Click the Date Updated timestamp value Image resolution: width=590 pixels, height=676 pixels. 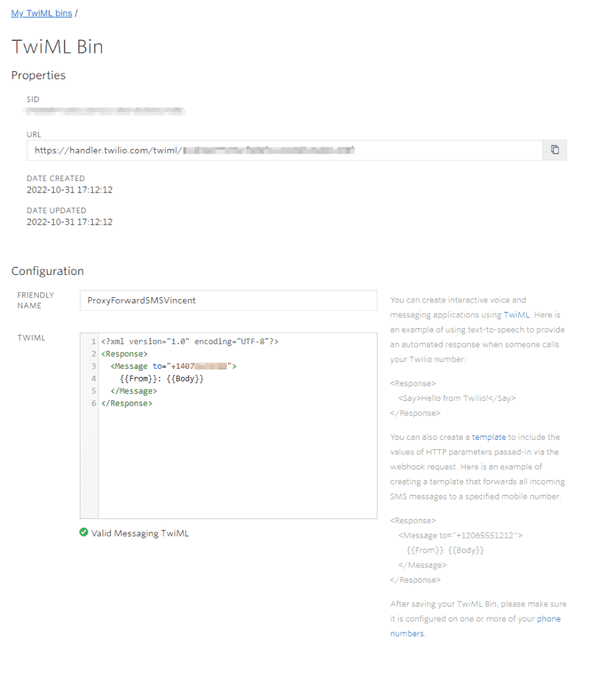coord(69,222)
